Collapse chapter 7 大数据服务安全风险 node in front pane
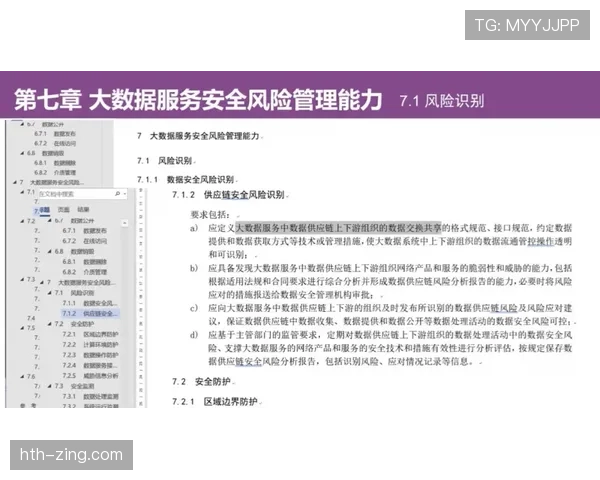This screenshot has height=480, width=600. (42, 282)
